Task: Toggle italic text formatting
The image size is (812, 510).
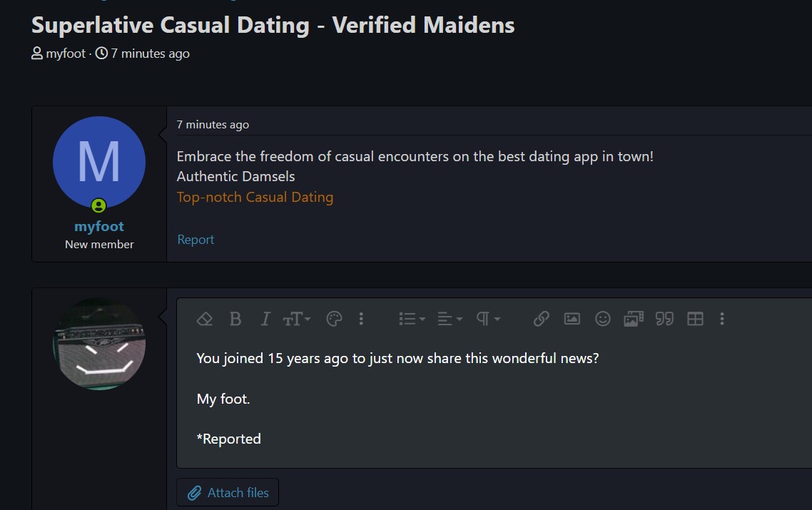Action: [265, 319]
